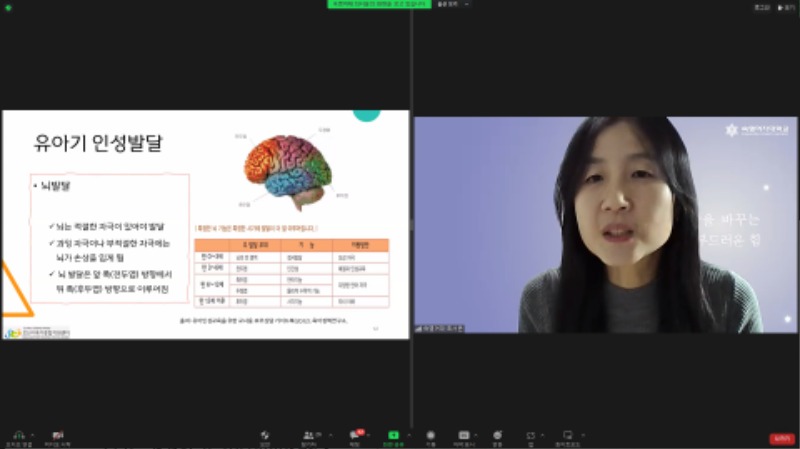This screenshot has height=449, width=800.
Task: Toggle closed captions in the toolbar
Action: pyautogui.click(x=464, y=436)
